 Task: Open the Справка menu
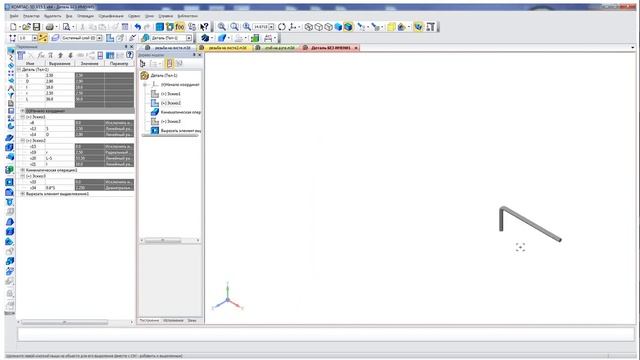click(x=166, y=16)
